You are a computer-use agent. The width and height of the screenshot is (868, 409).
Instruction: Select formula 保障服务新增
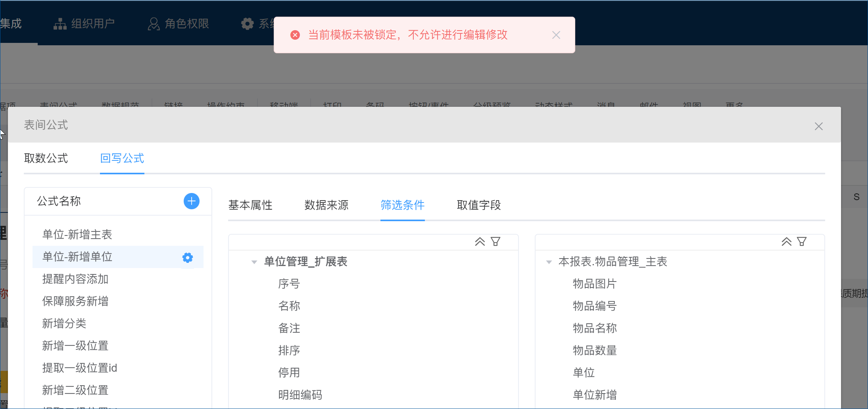coord(118,301)
